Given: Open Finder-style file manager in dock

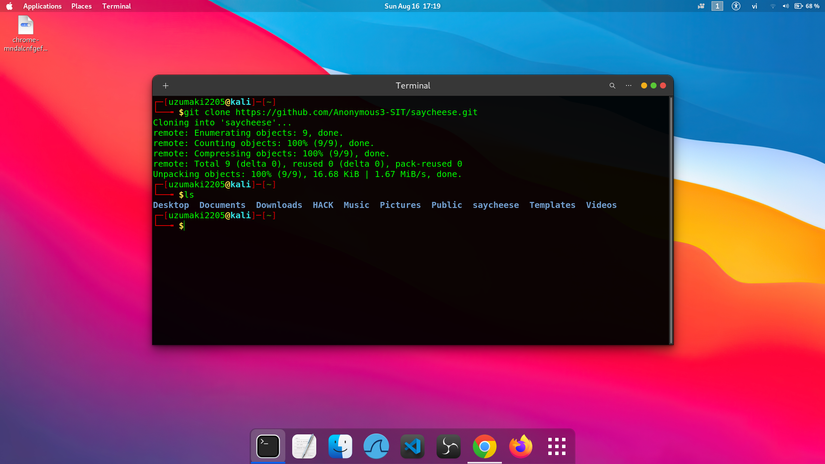Looking at the screenshot, I should [x=340, y=446].
